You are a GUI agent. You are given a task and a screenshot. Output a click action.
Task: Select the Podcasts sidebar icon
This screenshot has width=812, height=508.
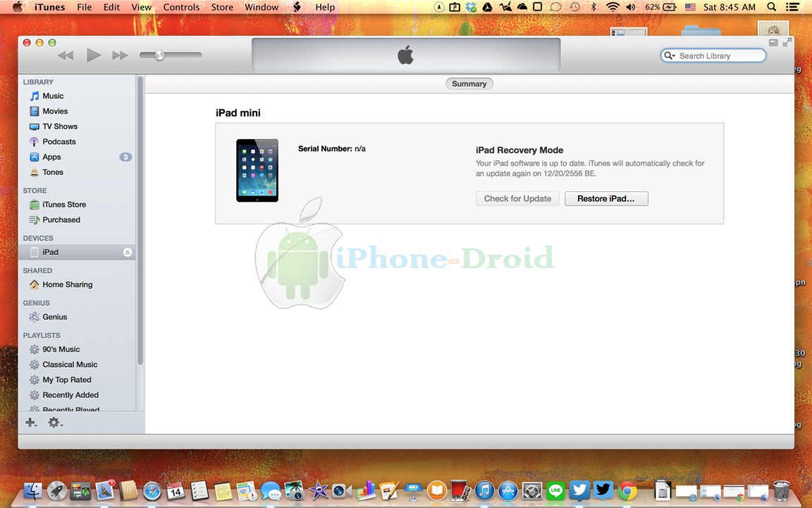tap(35, 142)
